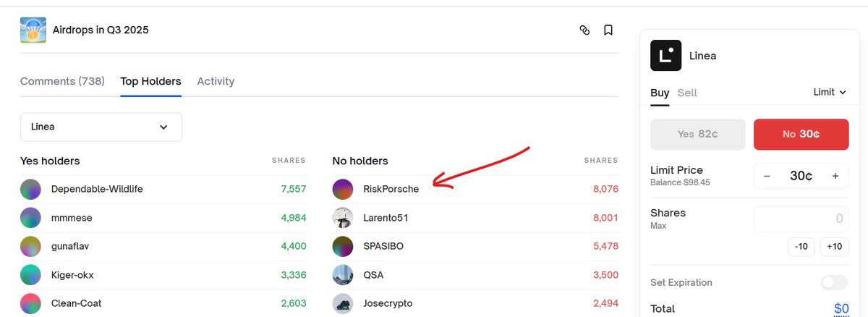Open gunaflav holder name
The height and width of the screenshot is (317, 868).
(x=70, y=246)
